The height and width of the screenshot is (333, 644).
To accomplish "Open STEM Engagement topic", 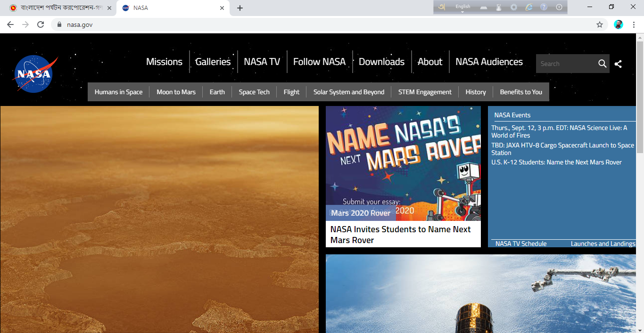I will pos(425,92).
